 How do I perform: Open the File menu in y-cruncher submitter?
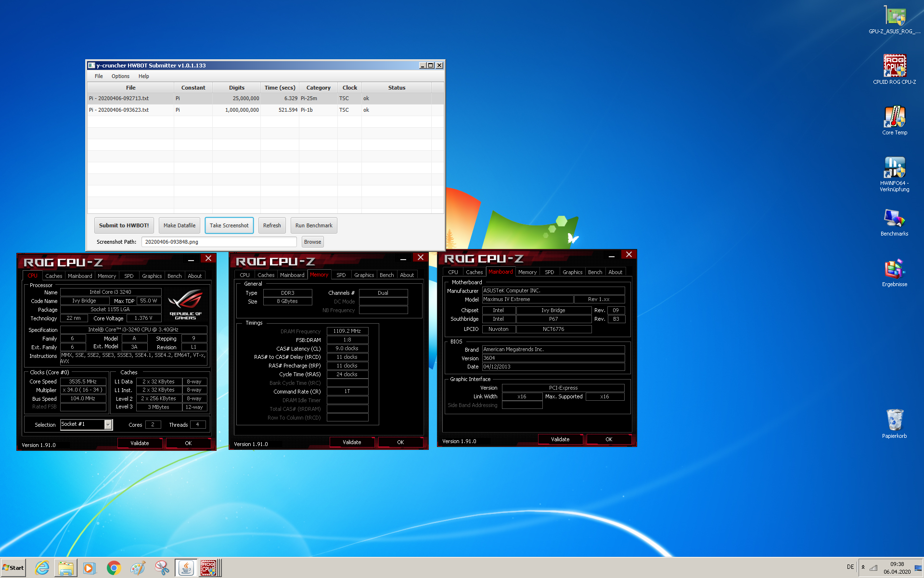point(99,76)
